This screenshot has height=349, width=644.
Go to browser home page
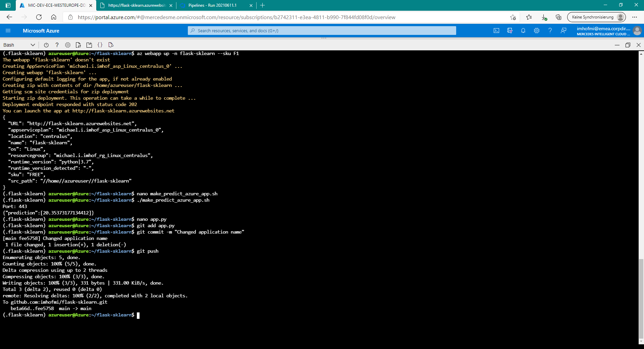(x=54, y=17)
